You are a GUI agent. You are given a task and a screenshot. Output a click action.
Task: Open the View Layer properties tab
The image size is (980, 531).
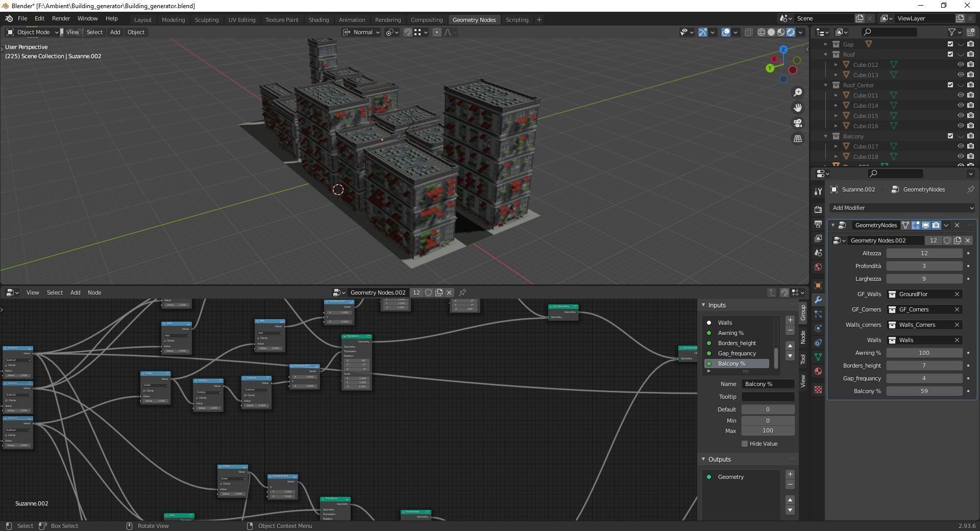click(818, 238)
